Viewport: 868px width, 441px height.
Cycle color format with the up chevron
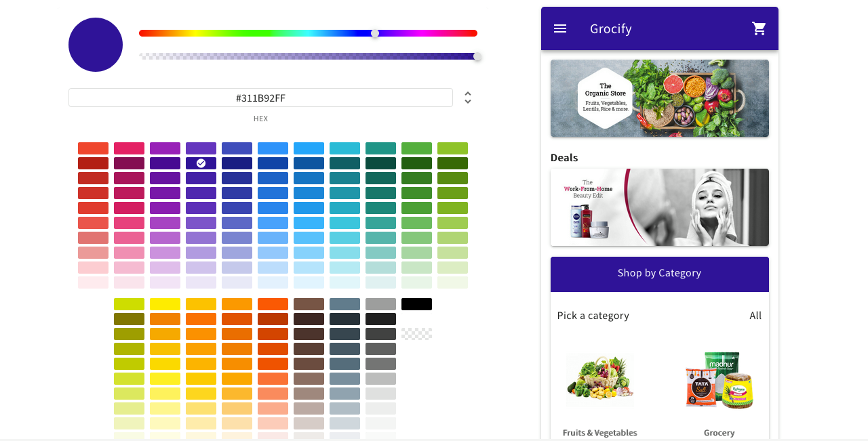coord(468,93)
